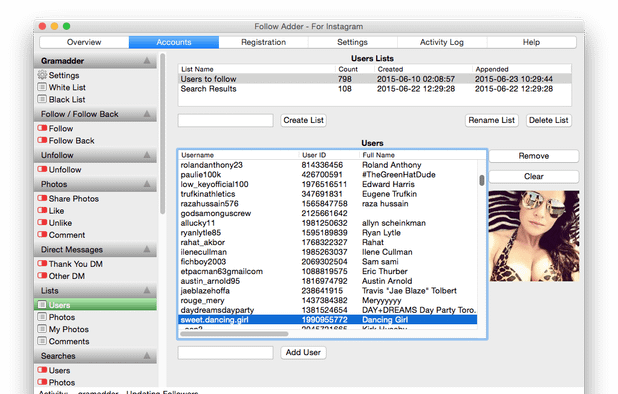
Task: Collapse the Gramadder section
Action: click(x=147, y=61)
